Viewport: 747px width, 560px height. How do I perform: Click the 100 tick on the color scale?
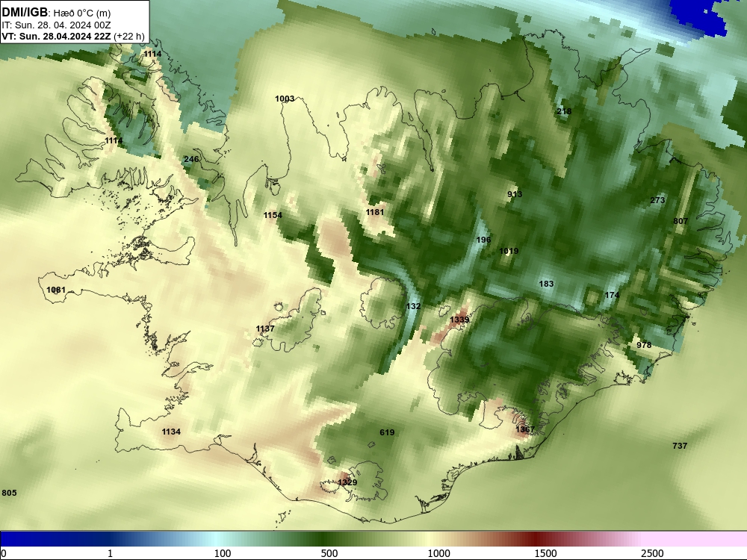pos(223,553)
